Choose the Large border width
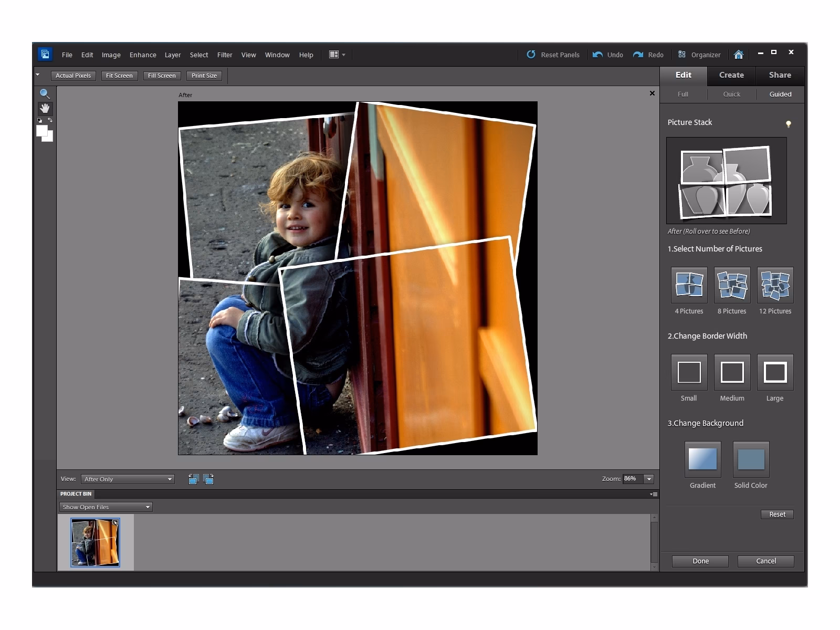The image size is (840, 630). 775,372
